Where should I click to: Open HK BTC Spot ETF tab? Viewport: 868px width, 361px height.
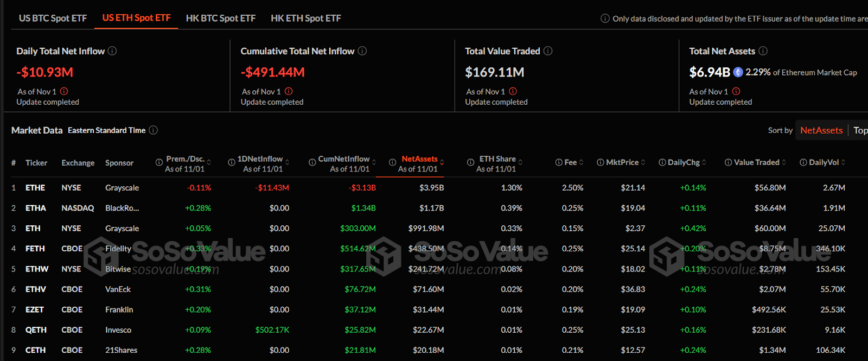pos(220,18)
